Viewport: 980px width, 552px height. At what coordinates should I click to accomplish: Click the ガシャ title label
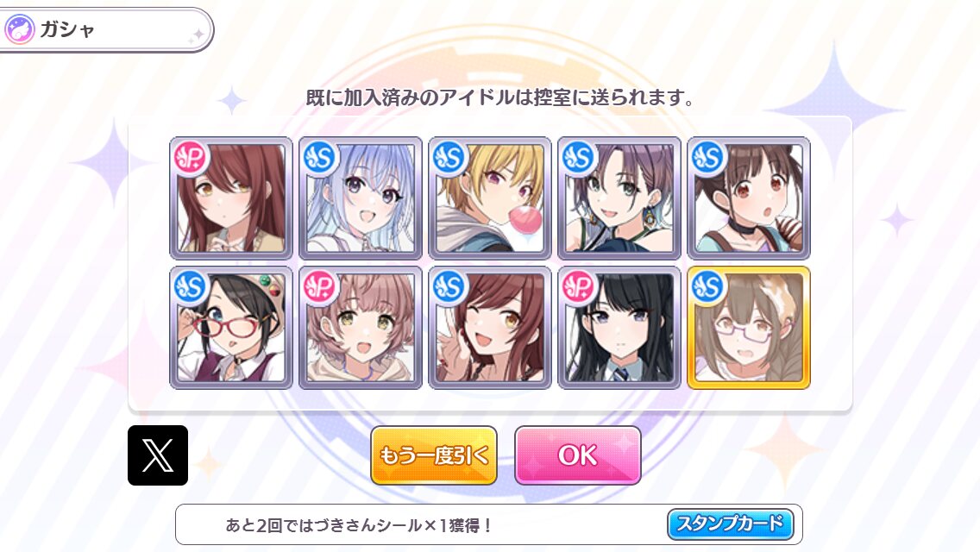point(67,29)
